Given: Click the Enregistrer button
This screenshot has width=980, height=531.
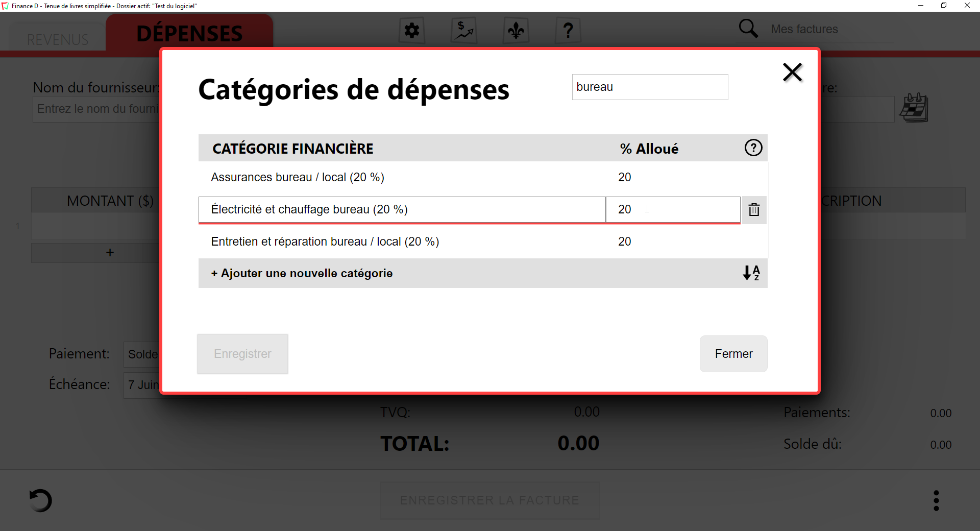Looking at the screenshot, I should pos(242,354).
